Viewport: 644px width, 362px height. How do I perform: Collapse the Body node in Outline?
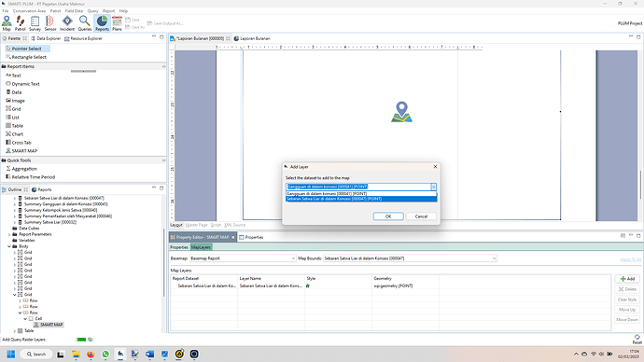point(9,246)
